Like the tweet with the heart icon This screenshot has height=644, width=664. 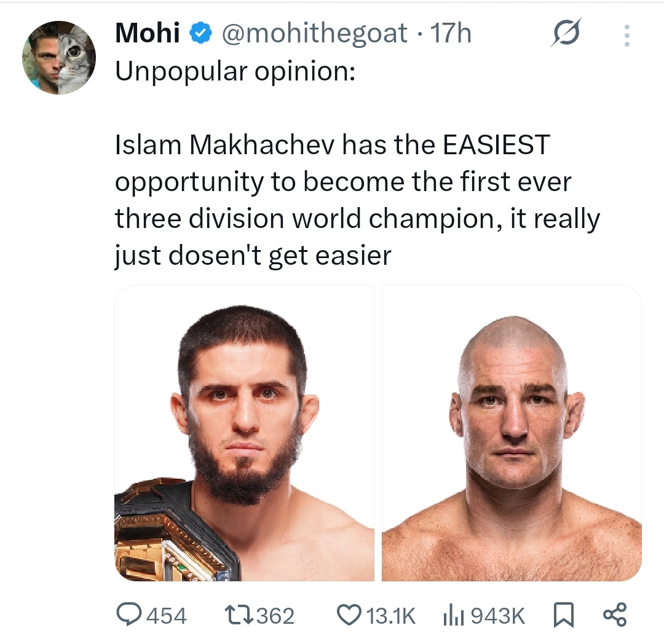point(349,615)
